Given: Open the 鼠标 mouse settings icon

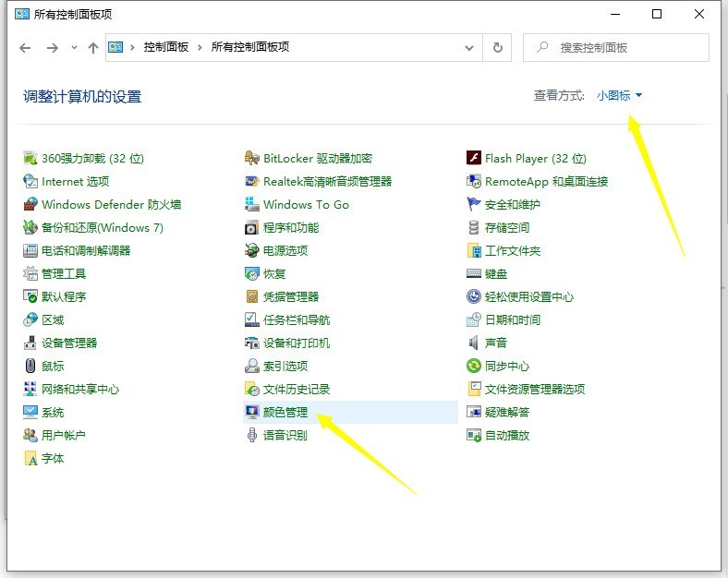Looking at the screenshot, I should 30,366.
